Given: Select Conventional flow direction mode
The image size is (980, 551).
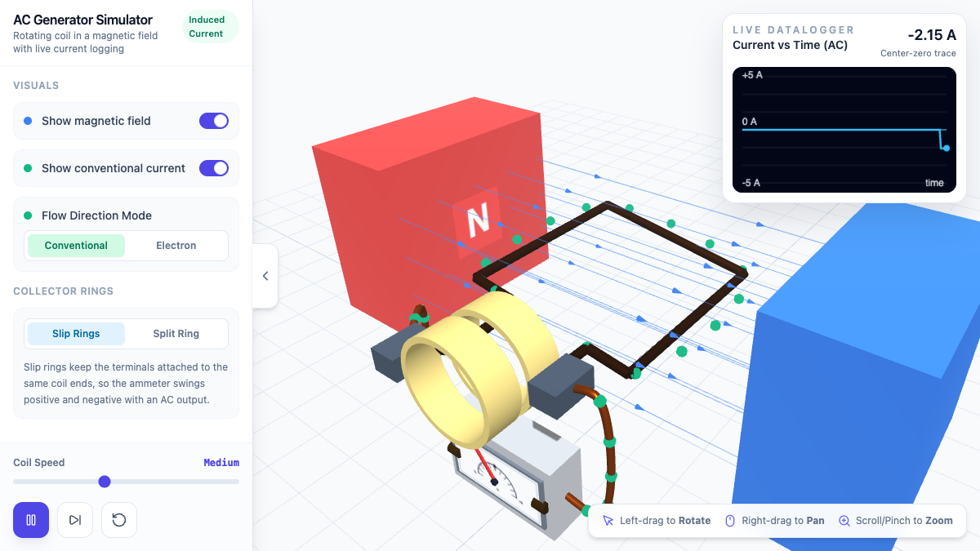Looking at the screenshot, I should tap(76, 246).
